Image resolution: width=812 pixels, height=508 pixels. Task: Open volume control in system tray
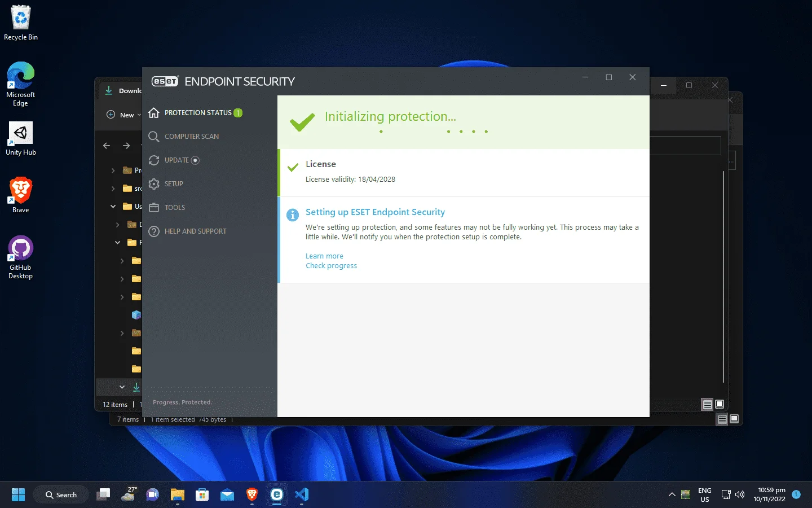click(740, 495)
